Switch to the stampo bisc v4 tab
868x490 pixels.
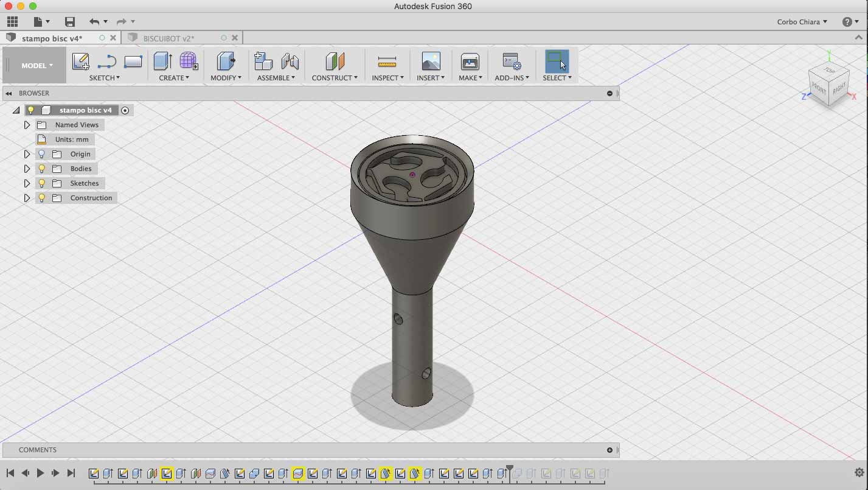52,38
